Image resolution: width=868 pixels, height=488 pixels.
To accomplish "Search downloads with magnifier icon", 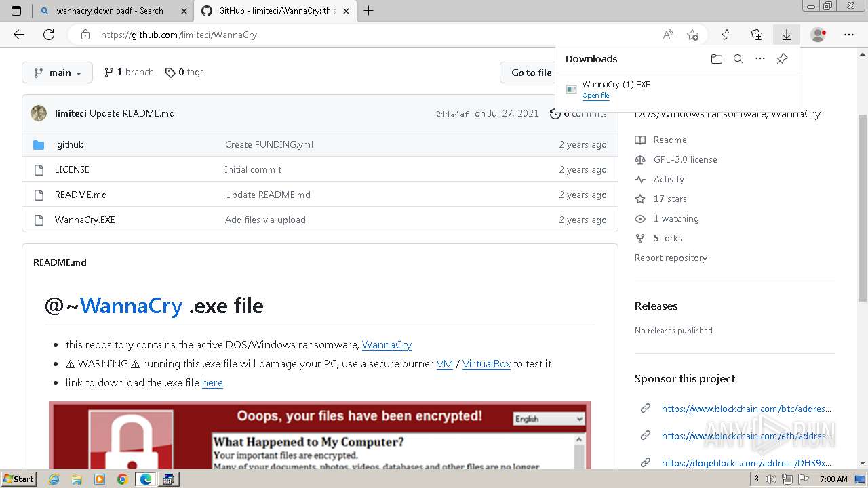I will pyautogui.click(x=738, y=59).
